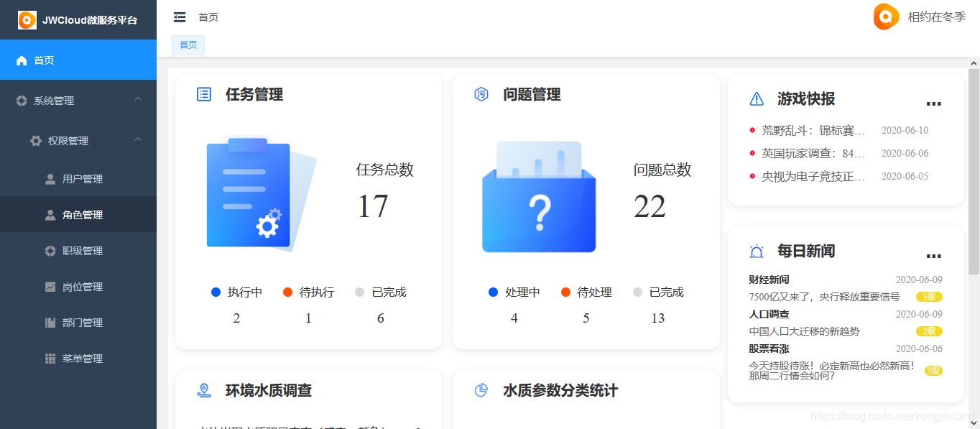Click the 任务管理 list icon
This screenshot has height=429, width=980.
pos(204,94)
